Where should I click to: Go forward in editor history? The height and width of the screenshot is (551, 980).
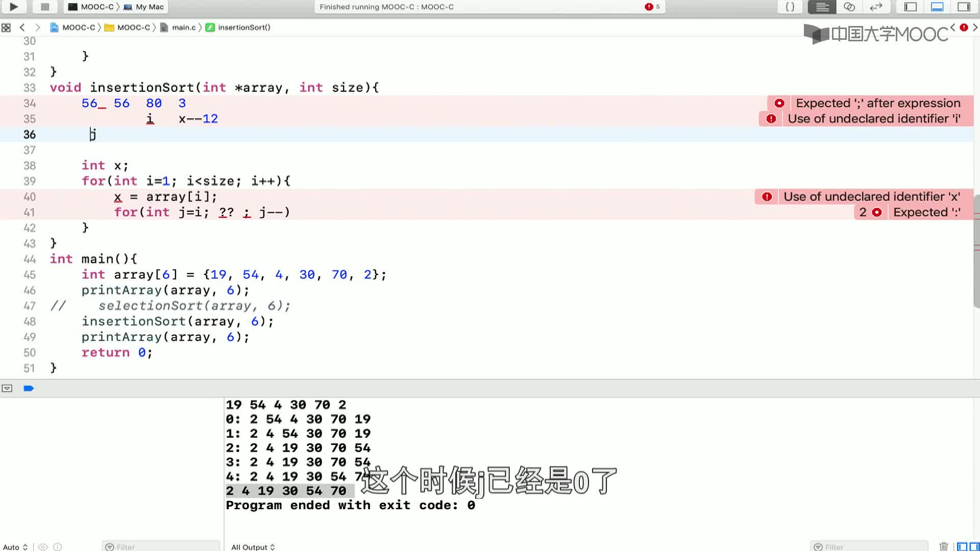37,28
